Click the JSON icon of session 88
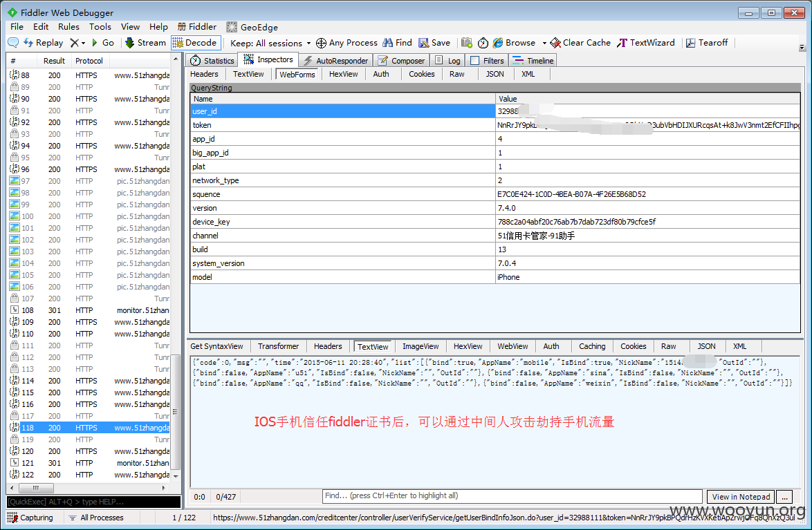This screenshot has height=530, width=812. coord(15,75)
